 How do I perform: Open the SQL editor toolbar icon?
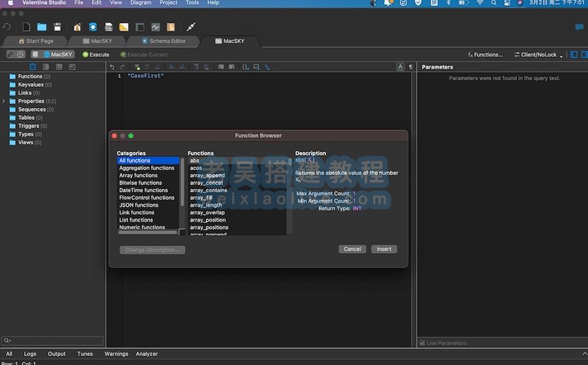tap(108, 27)
